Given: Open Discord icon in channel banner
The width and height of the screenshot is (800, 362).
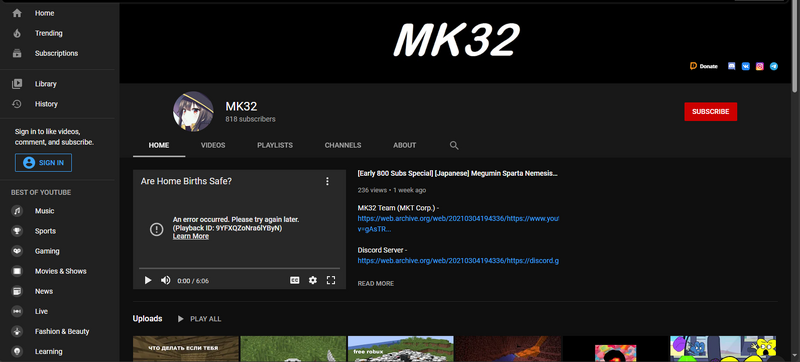Looking at the screenshot, I should [731, 66].
